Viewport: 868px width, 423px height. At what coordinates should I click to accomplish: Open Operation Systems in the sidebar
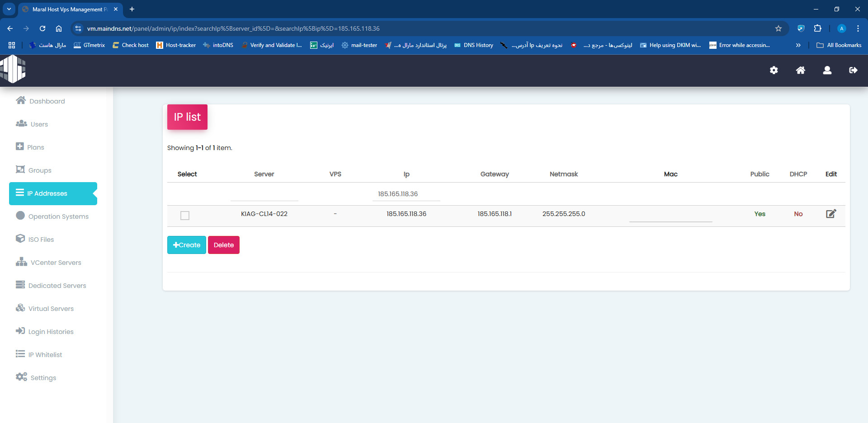[x=58, y=216]
